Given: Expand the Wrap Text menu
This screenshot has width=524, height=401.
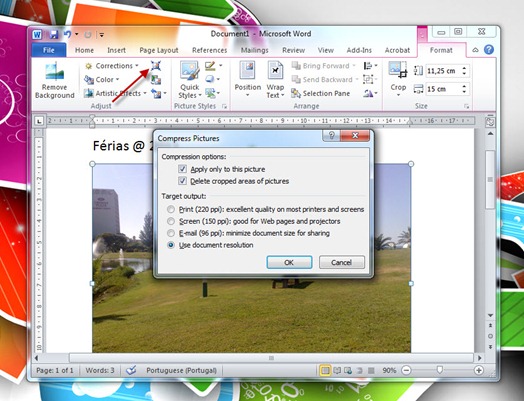Looking at the screenshot, I should pyautogui.click(x=275, y=80).
